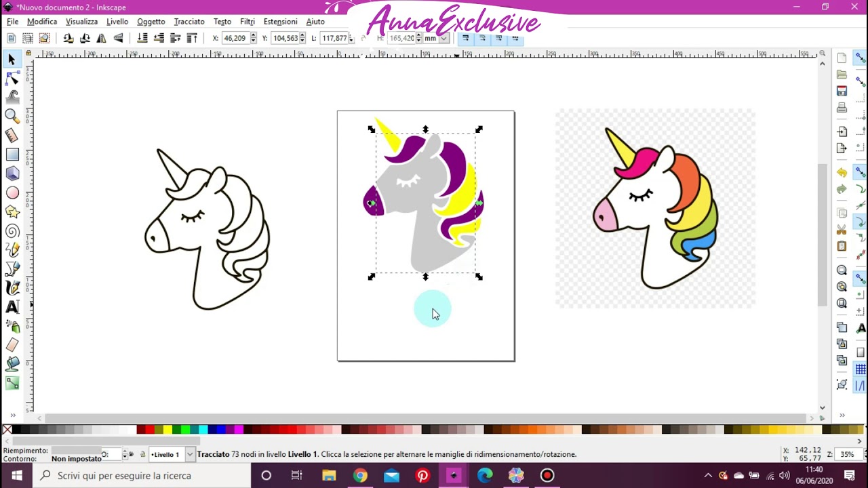Open the Livello 1 layer dropdown
The image size is (868, 488).
(x=190, y=454)
